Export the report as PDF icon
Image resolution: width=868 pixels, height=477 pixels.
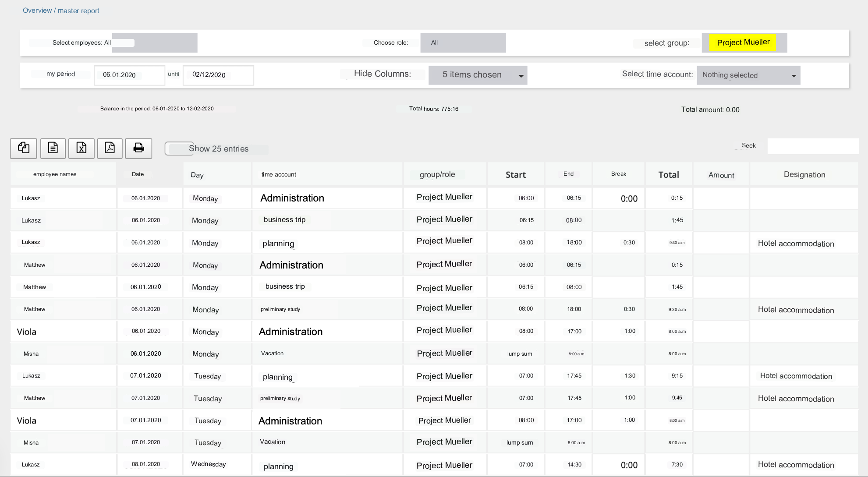click(110, 148)
